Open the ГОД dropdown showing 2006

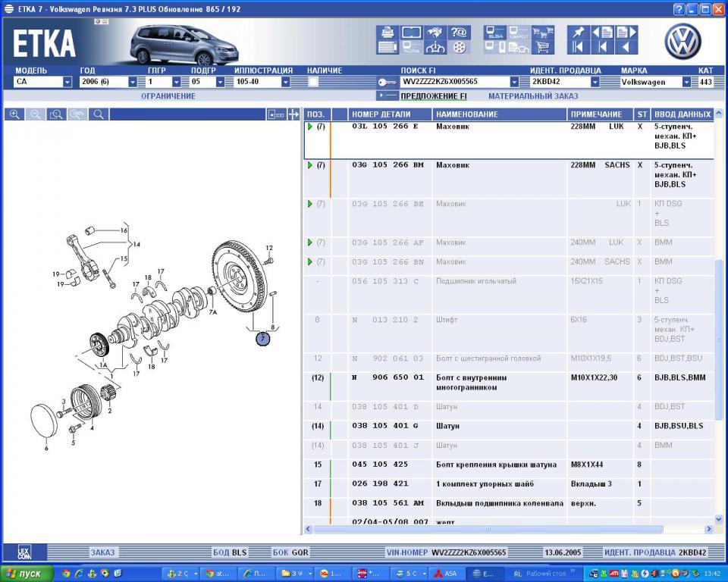click(x=133, y=82)
